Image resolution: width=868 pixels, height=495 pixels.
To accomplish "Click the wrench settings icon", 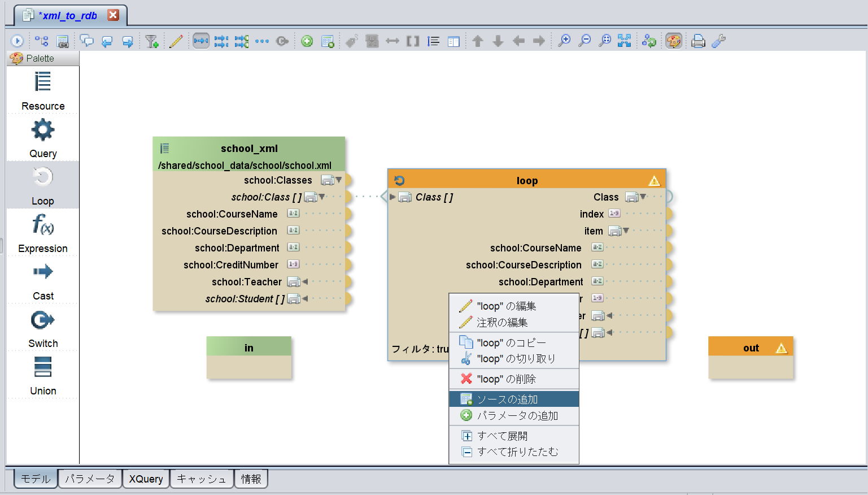I will (718, 41).
